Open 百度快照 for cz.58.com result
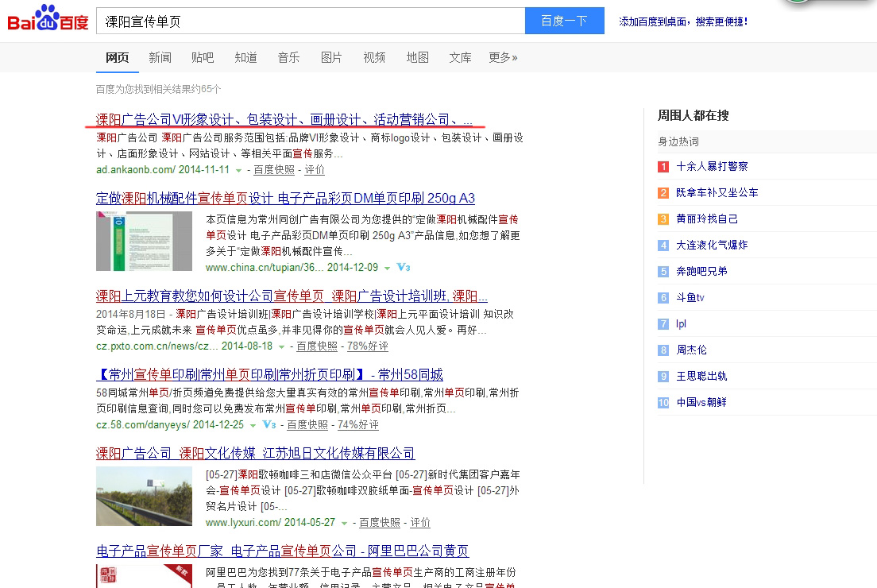 coord(307,424)
